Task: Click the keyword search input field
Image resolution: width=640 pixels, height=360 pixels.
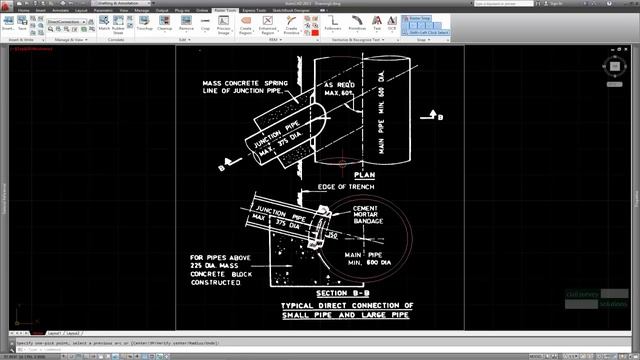Action: tap(503, 3)
